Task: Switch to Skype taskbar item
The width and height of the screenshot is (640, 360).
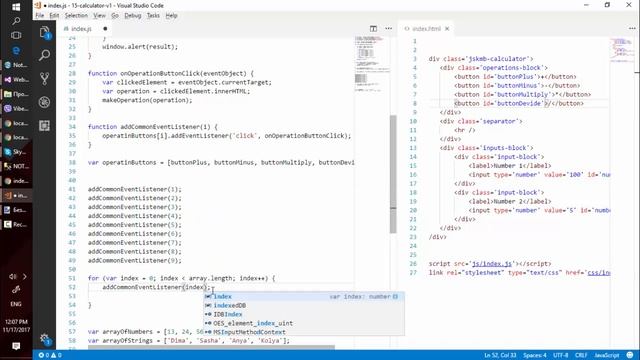Action: pos(16,152)
